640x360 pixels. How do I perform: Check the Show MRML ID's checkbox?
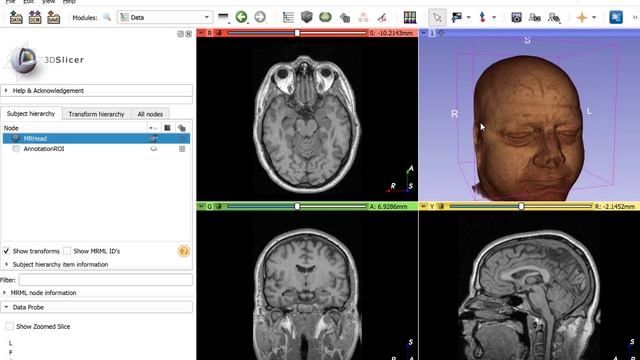click(x=67, y=251)
